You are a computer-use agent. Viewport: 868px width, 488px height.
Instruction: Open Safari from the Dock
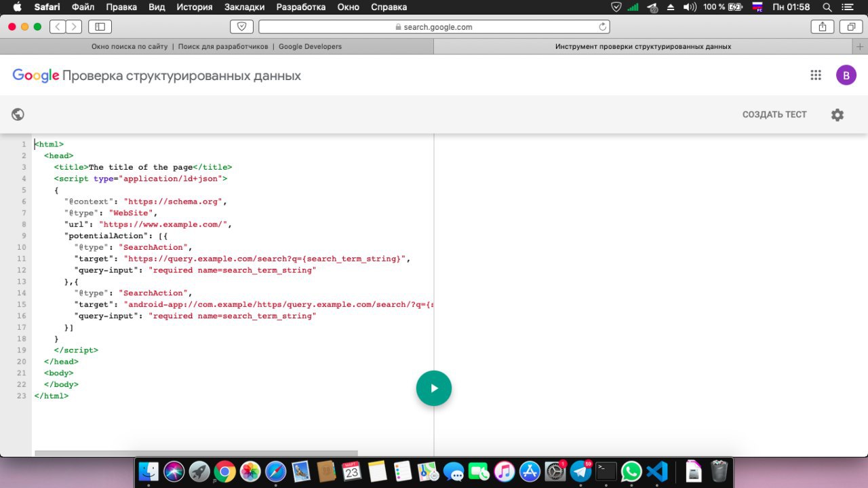275,471
